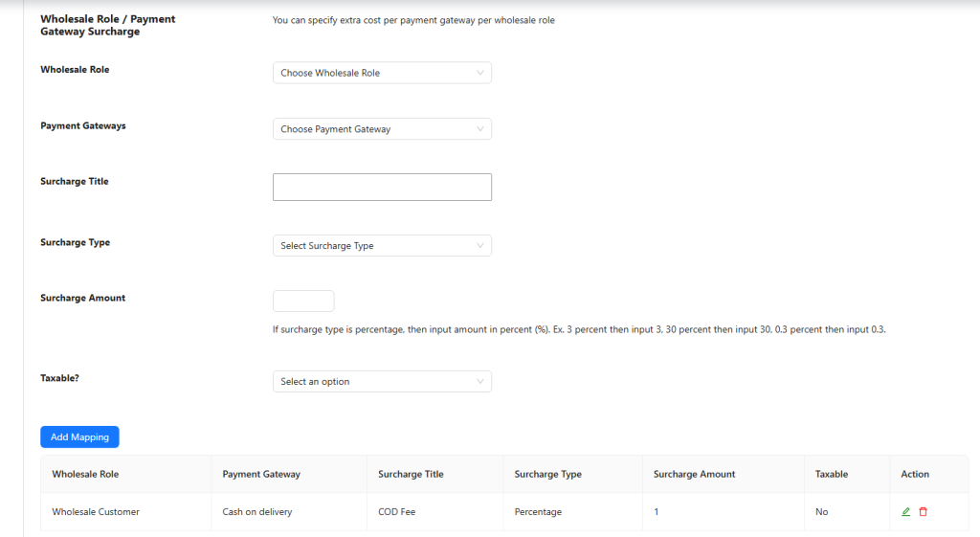Click the Add Mapping button
The image size is (980, 537).
pos(79,437)
